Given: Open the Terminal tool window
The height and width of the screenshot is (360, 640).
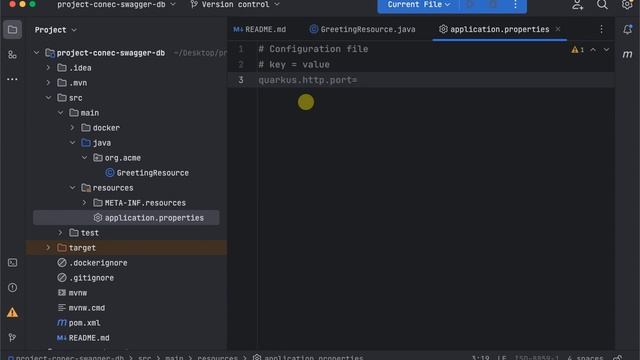Looking at the screenshot, I should point(12,263).
